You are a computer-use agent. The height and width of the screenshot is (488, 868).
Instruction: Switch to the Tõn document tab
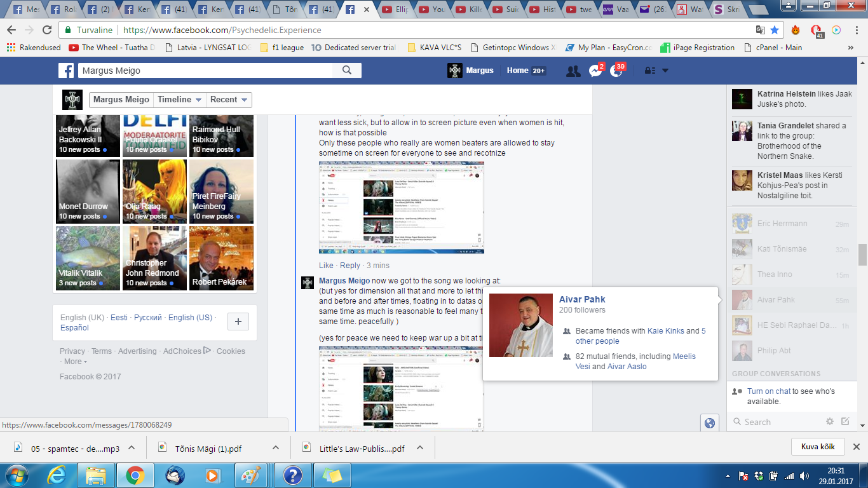pyautogui.click(x=284, y=10)
